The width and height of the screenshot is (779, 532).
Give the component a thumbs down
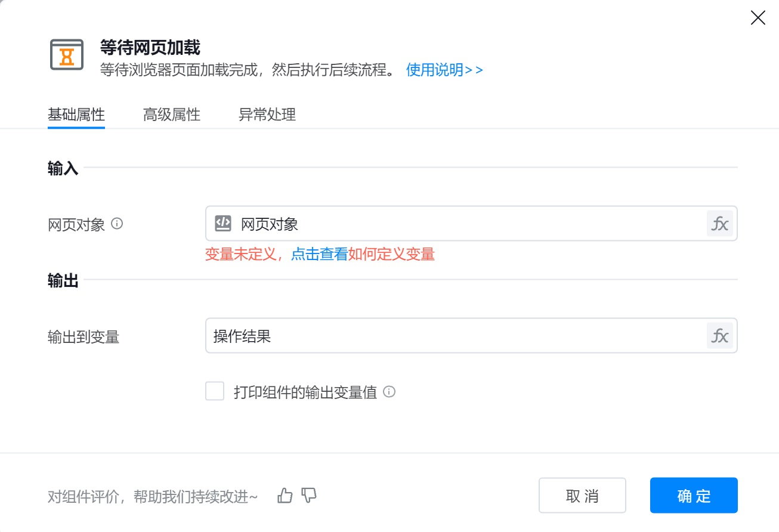(309, 495)
